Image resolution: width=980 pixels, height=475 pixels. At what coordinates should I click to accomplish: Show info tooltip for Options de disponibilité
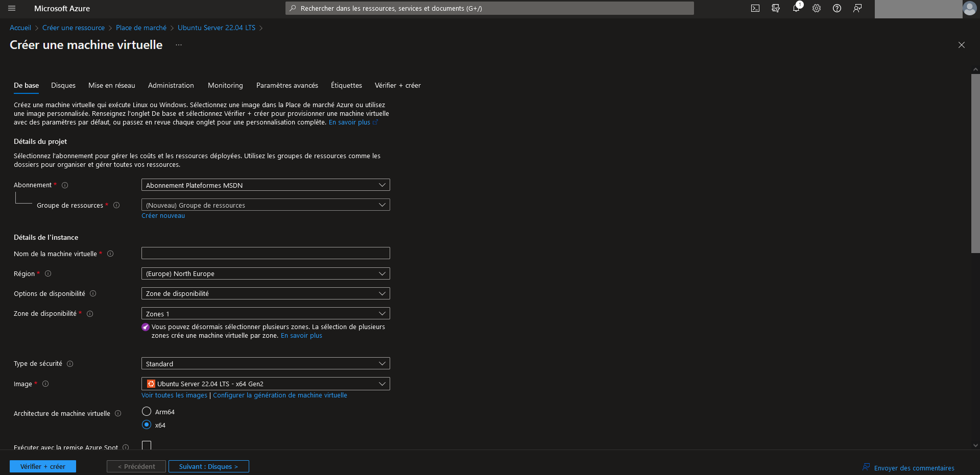[93, 293]
